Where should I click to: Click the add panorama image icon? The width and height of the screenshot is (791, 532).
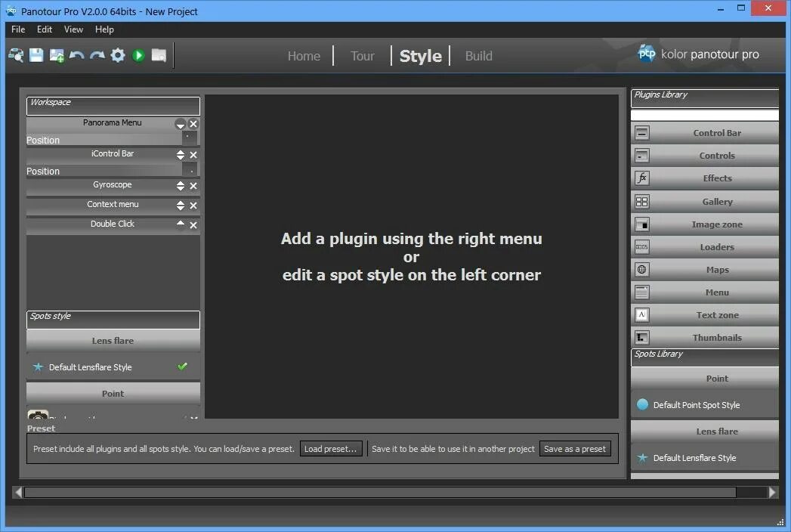tap(57, 55)
